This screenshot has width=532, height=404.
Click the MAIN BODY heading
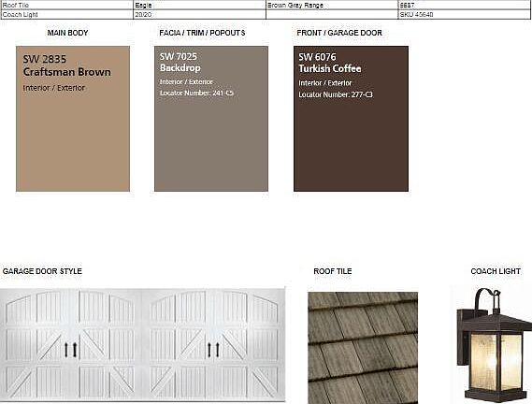click(x=67, y=33)
